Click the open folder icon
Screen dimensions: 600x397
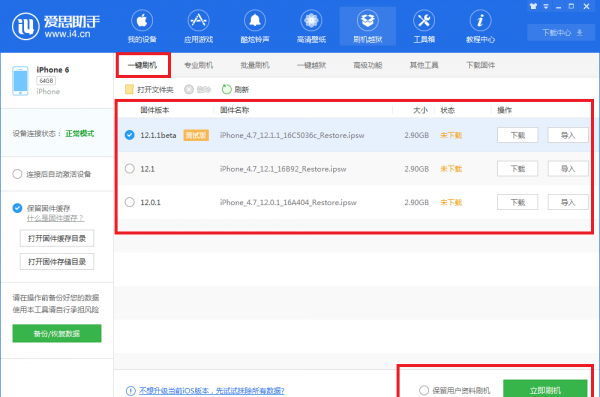129,89
